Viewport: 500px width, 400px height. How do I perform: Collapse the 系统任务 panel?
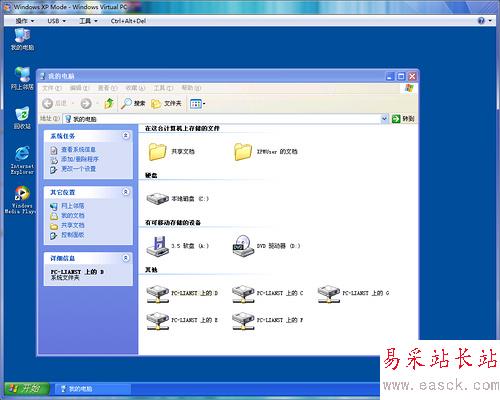(x=126, y=136)
